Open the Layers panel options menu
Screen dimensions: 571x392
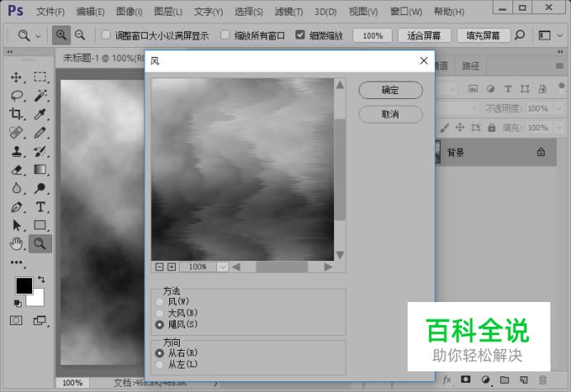(559, 66)
